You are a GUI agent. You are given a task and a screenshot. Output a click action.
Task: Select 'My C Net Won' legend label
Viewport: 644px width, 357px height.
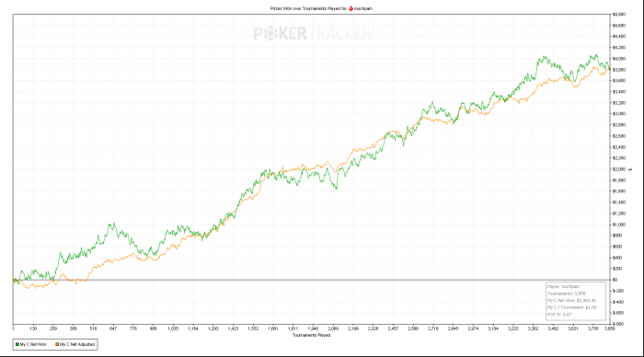[x=33, y=344]
